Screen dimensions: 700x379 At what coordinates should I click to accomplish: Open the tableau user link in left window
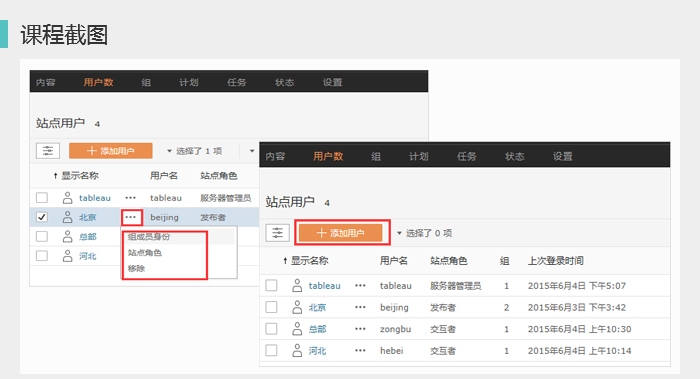pyautogui.click(x=95, y=198)
